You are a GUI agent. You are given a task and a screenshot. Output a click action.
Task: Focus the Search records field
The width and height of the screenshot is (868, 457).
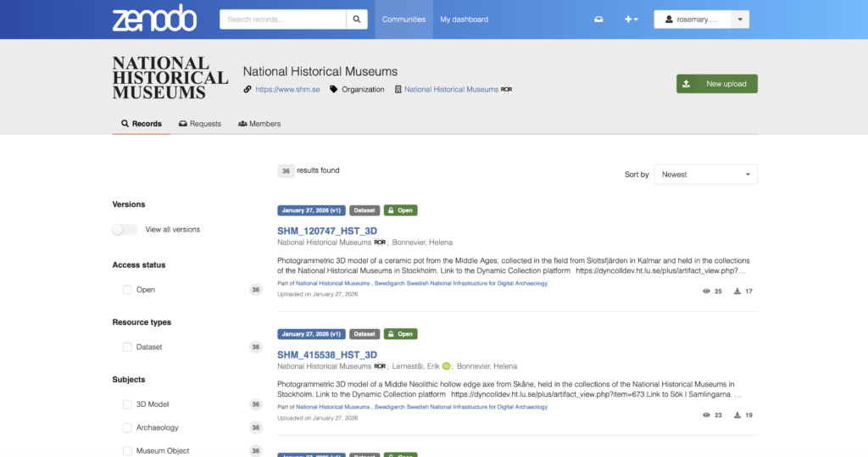coord(283,20)
